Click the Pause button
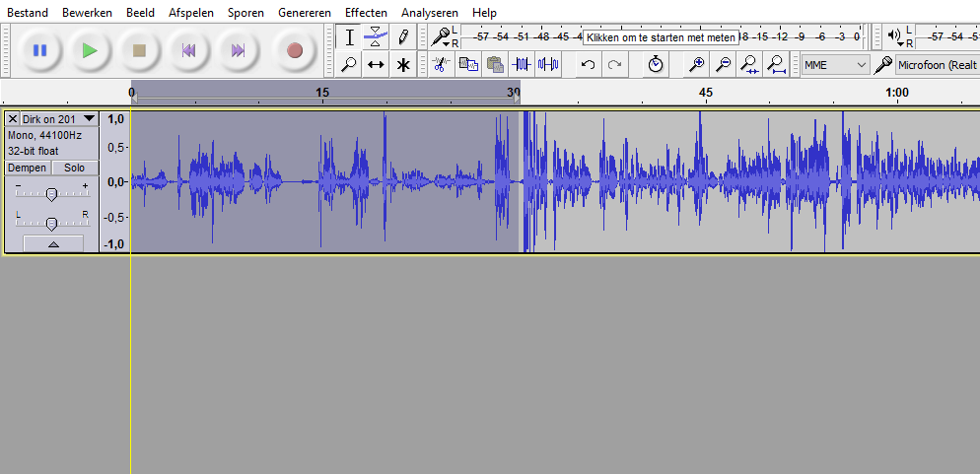980x474 pixels. 40,50
